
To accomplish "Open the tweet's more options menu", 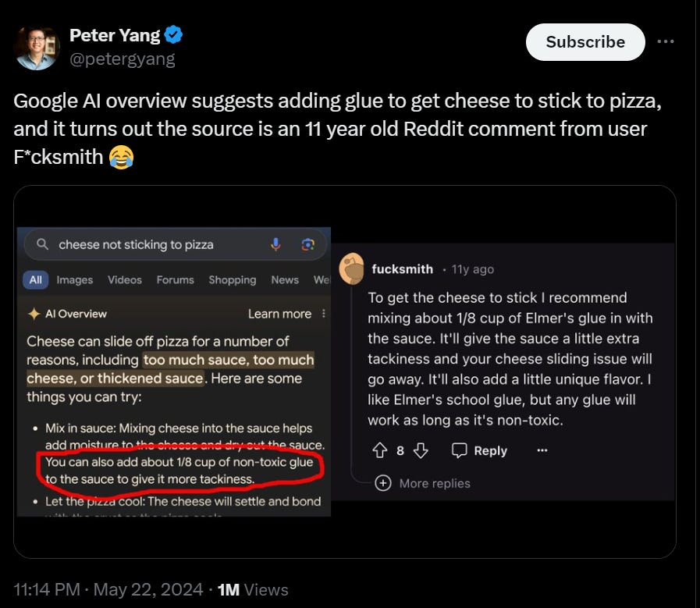I will [x=665, y=41].
